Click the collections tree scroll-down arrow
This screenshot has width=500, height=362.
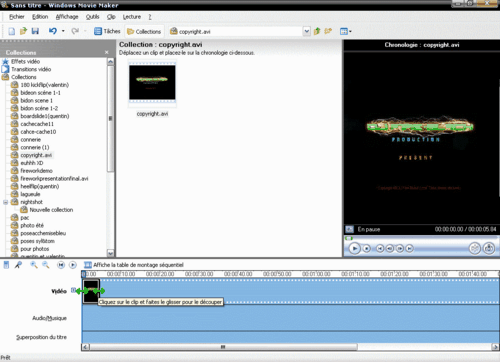point(111,253)
